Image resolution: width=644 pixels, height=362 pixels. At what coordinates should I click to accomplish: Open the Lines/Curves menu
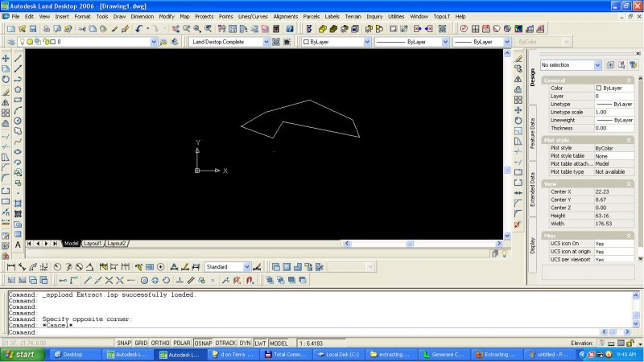253,16
